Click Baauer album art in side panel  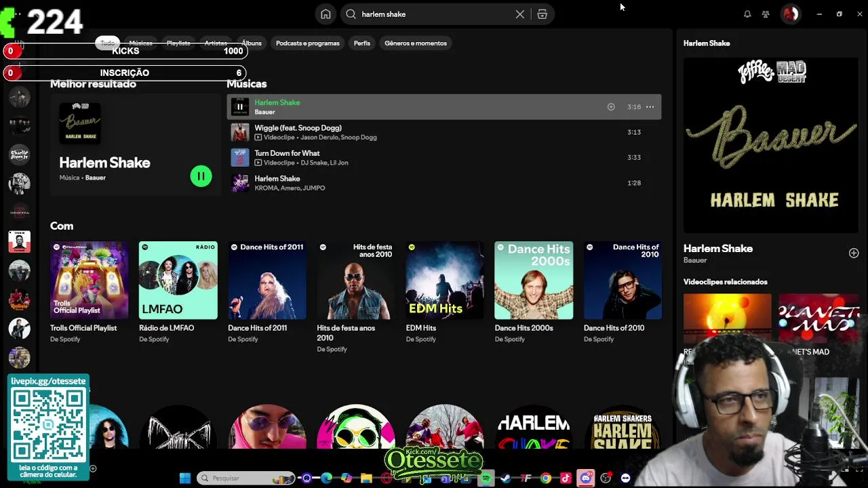pos(771,145)
